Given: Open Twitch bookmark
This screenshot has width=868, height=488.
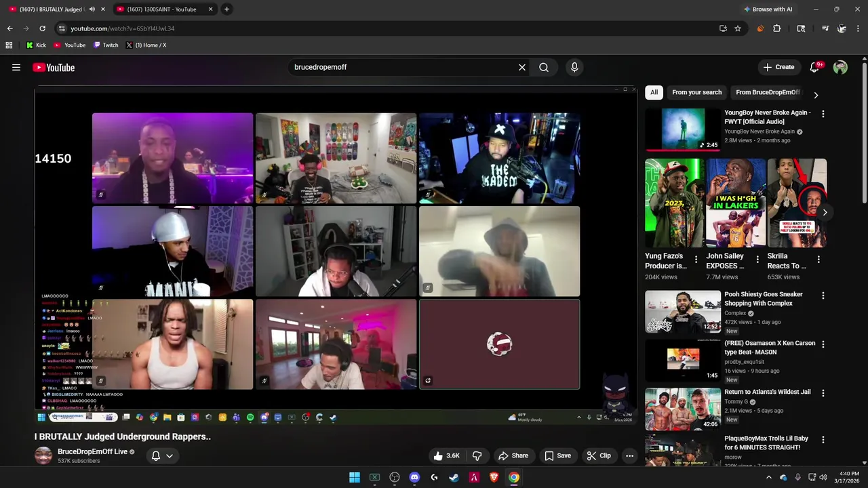Looking at the screenshot, I should [x=106, y=45].
